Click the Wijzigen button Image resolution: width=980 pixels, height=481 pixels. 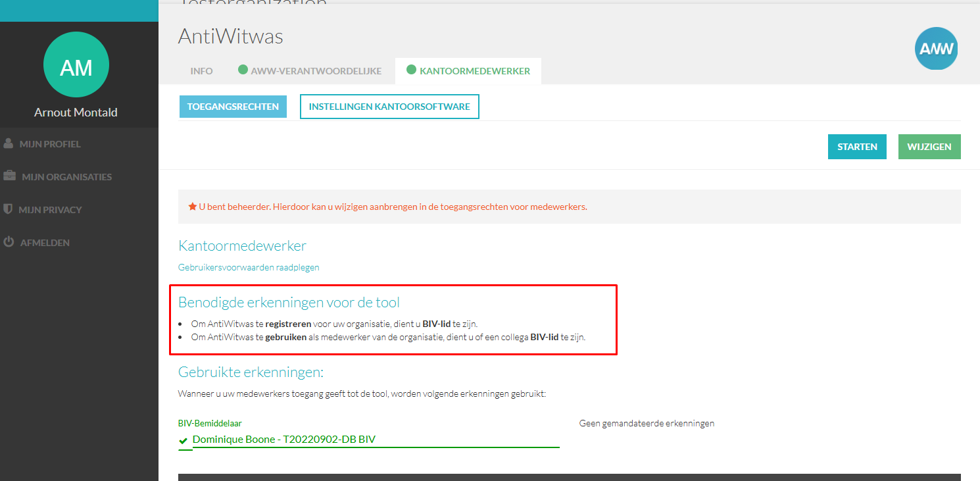(929, 147)
